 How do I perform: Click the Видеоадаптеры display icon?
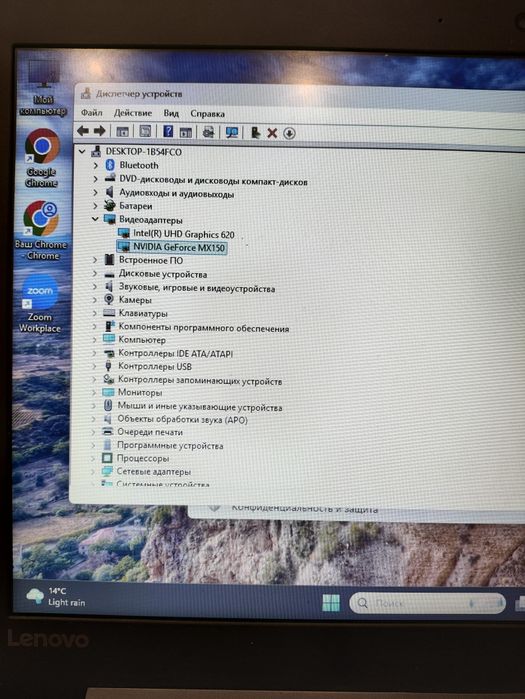(110, 219)
